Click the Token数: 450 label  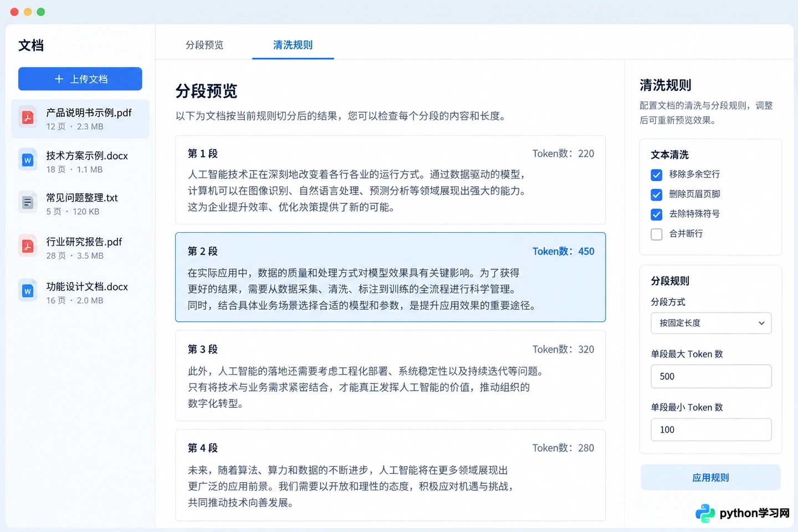[563, 251]
